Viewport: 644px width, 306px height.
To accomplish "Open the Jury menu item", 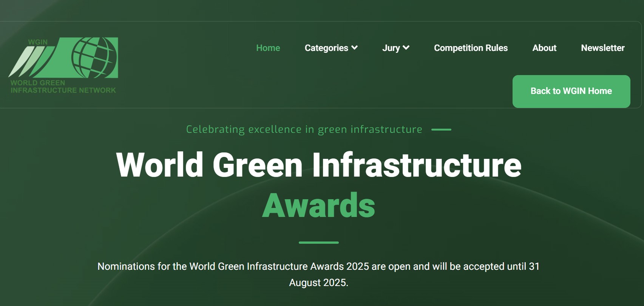I will click(x=391, y=48).
